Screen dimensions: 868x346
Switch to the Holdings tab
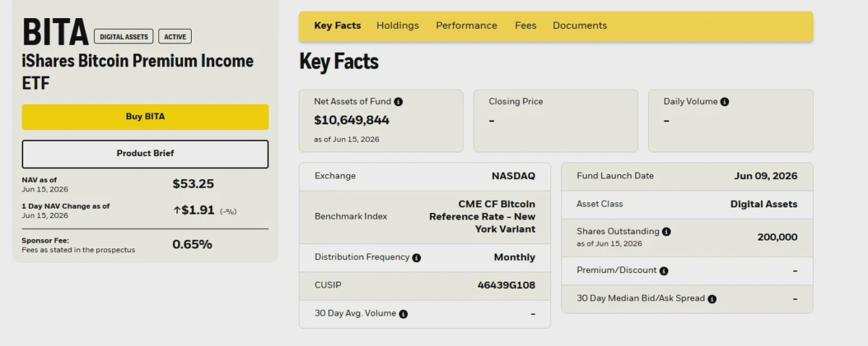(x=397, y=25)
